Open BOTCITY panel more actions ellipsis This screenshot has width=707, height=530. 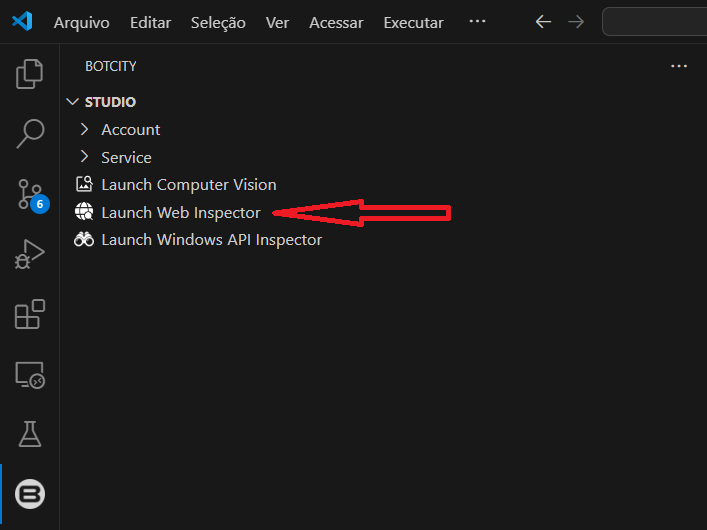tap(679, 66)
